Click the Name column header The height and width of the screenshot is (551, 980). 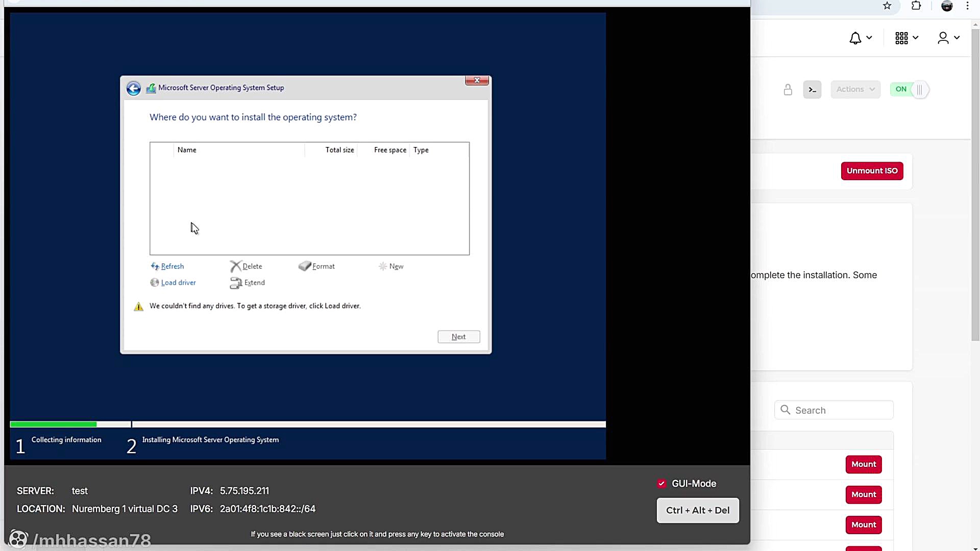point(187,150)
